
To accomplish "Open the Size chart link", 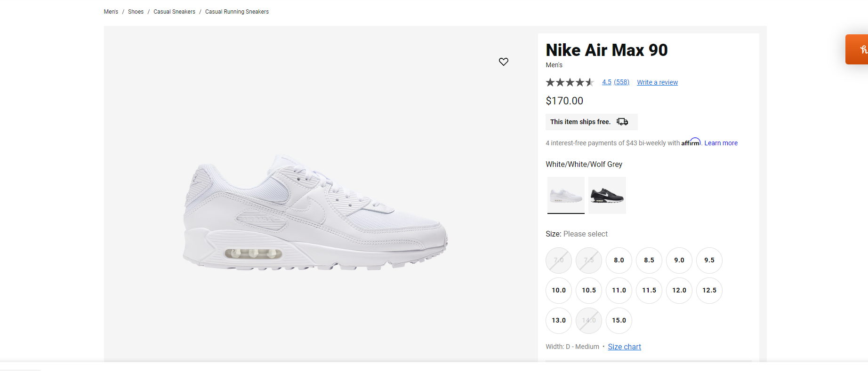I will [x=624, y=347].
